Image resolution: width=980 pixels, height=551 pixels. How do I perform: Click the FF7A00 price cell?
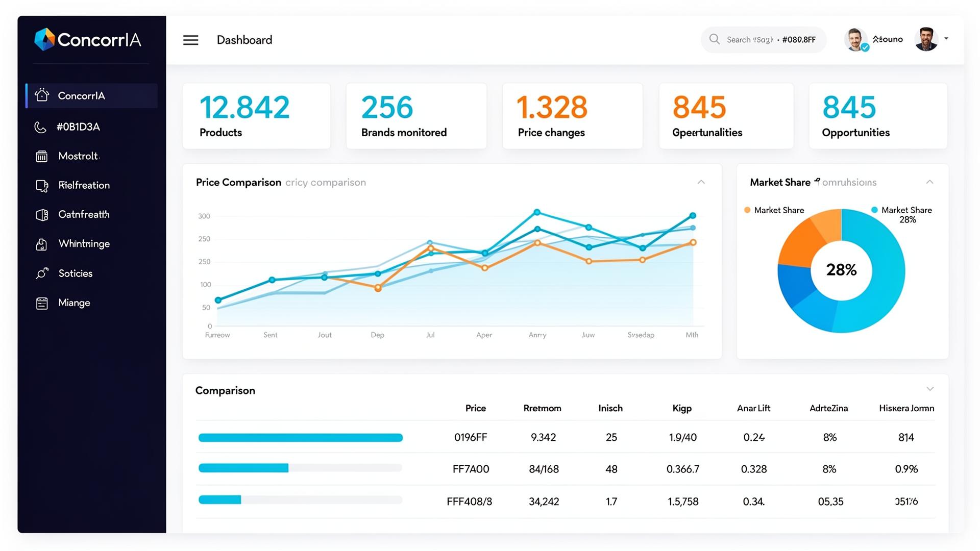471,469
